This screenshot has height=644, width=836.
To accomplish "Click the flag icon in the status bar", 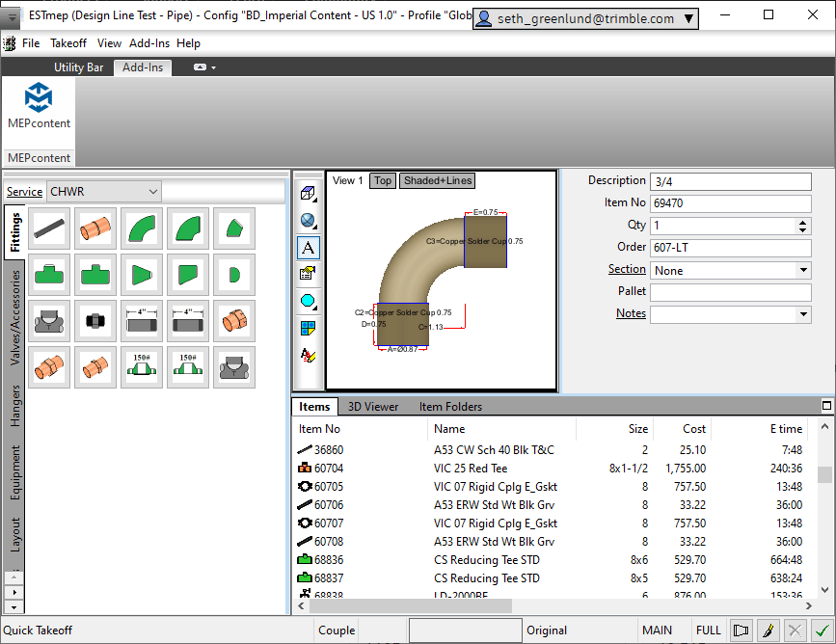I will coord(741,631).
